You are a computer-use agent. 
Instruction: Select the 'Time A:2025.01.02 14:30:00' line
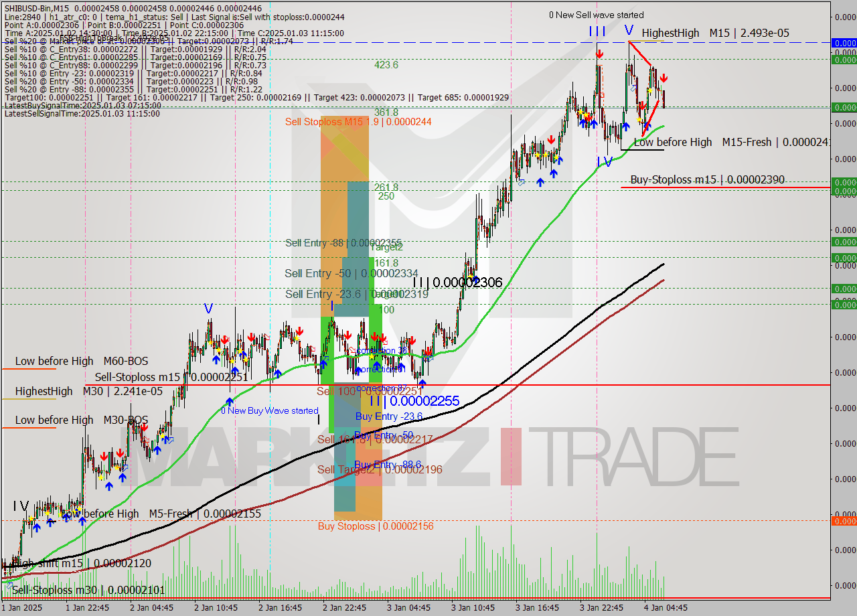pos(174,33)
